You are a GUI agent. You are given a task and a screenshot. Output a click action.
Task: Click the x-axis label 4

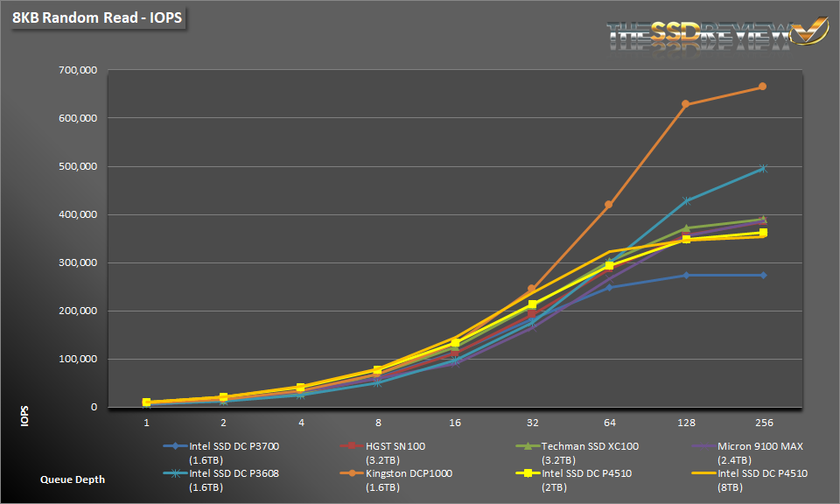(x=301, y=423)
